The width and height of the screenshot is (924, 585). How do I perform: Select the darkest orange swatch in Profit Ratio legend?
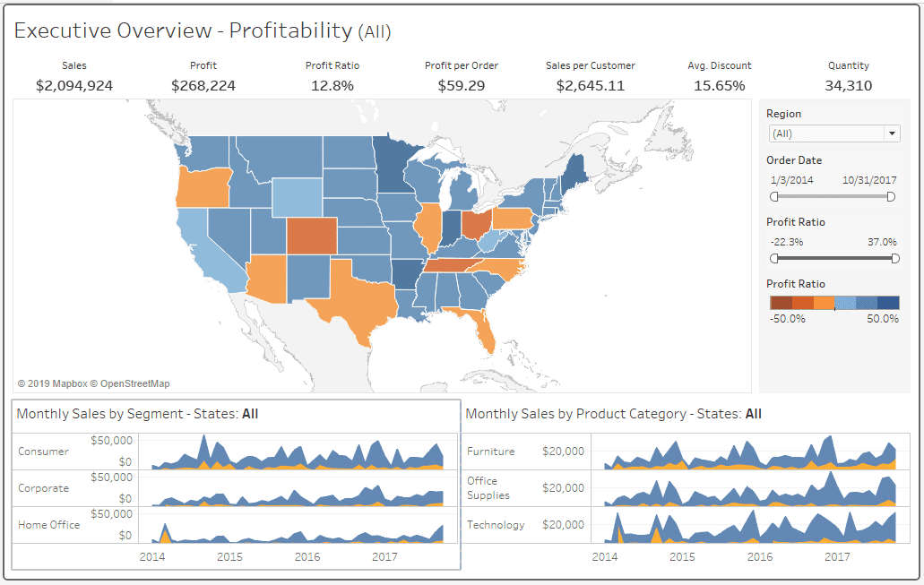coord(782,302)
